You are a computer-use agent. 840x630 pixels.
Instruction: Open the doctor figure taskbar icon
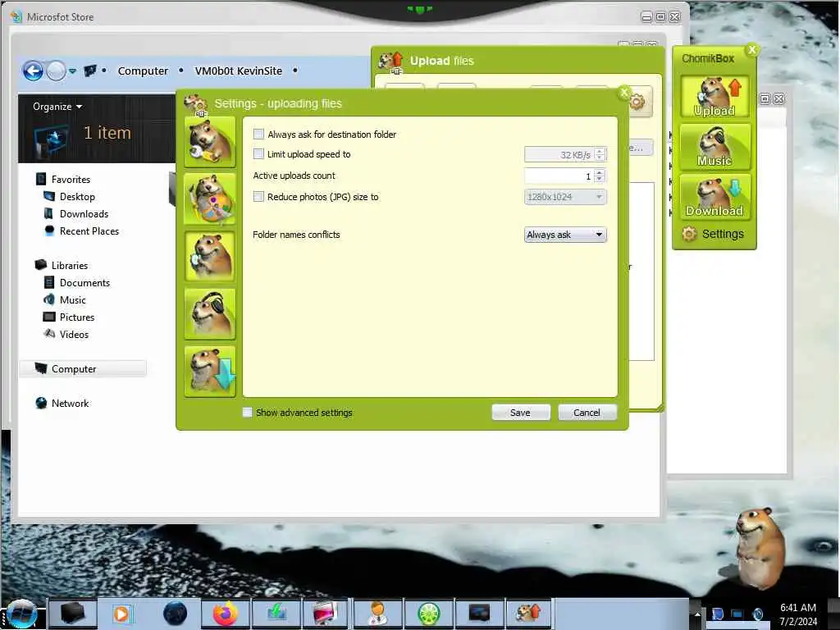pyautogui.click(x=378, y=614)
